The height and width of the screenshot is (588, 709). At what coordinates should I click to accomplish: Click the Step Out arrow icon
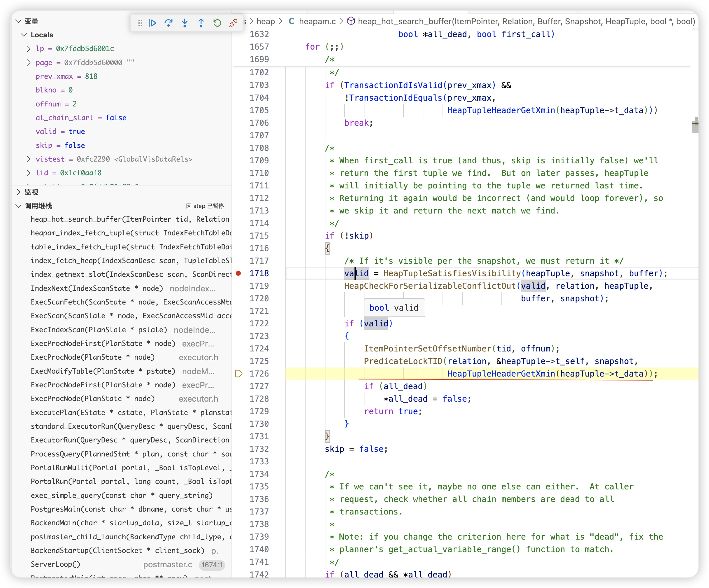201,23
